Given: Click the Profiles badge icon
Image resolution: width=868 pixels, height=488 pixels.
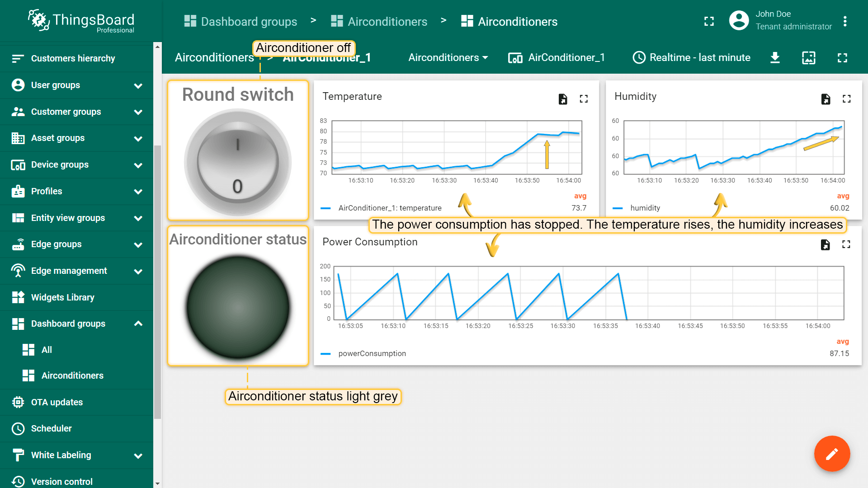Looking at the screenshot, I should coord(18,191).
